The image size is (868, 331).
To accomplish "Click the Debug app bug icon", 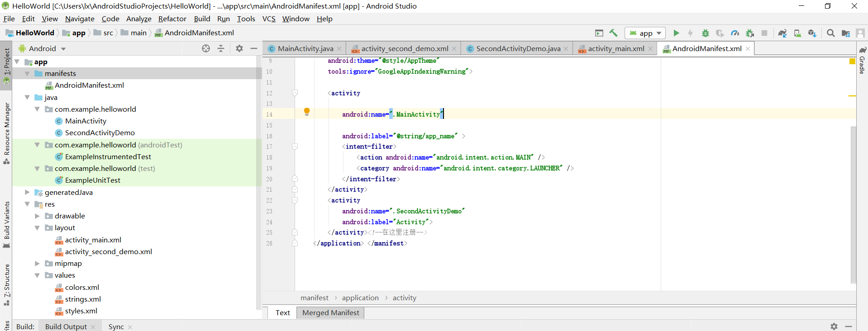I will point(705,33).
